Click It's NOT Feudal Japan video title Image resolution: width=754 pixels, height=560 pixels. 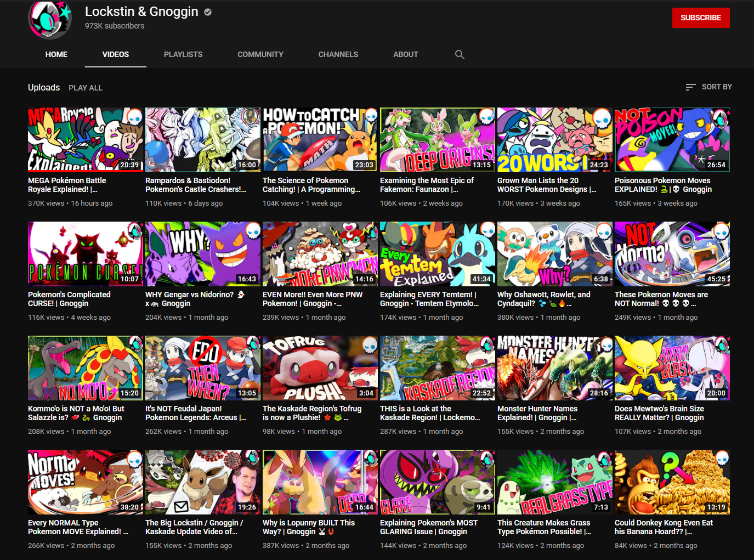click(196, 413)
